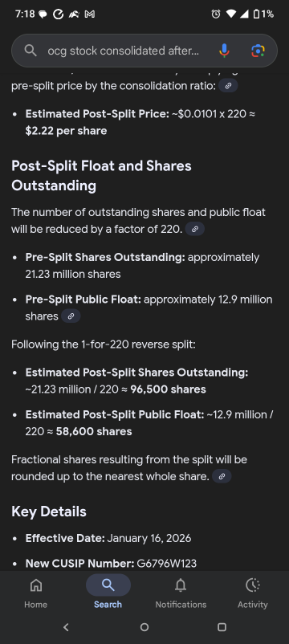Go to the Home tab
Viewport: 289px width, 644px height.
[x=35, y=593]
